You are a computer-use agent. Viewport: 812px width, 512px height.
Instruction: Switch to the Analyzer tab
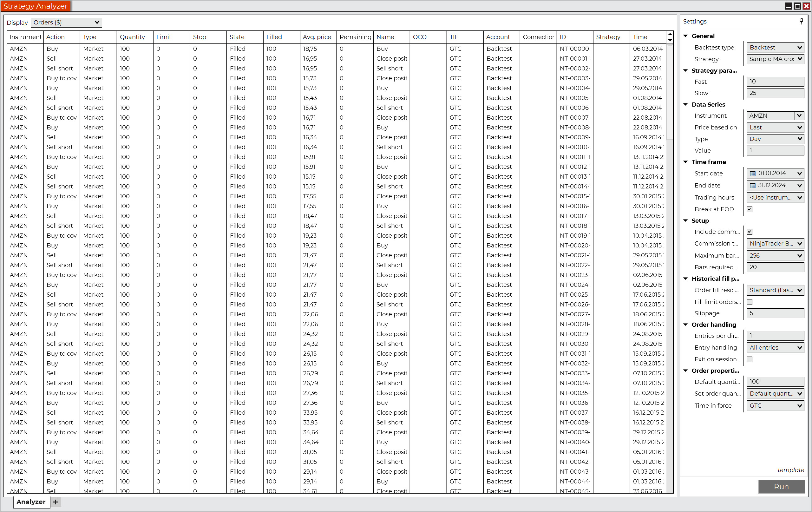tap(31, 502)
